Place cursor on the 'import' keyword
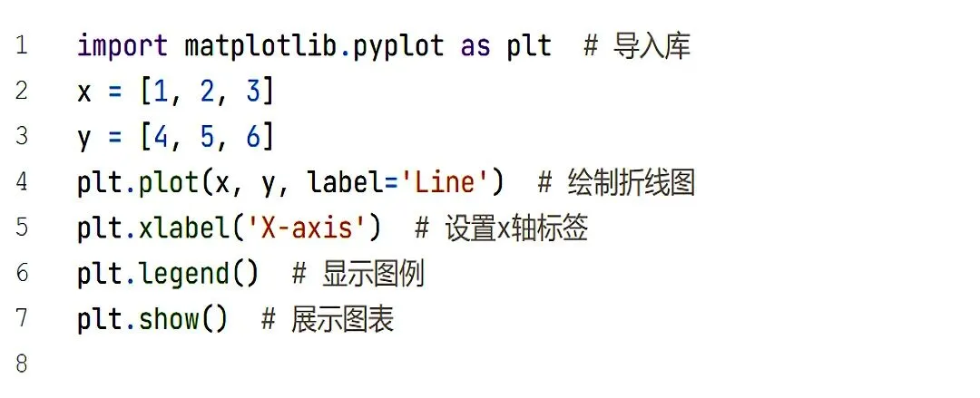Viewport: 980px width, 398px height. pyautogui.click(x=122, y=46)
